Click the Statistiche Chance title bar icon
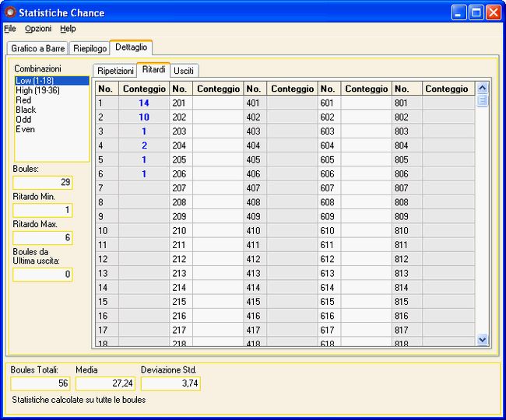Screen dimensions: 506x420 (x=9, y=12)
